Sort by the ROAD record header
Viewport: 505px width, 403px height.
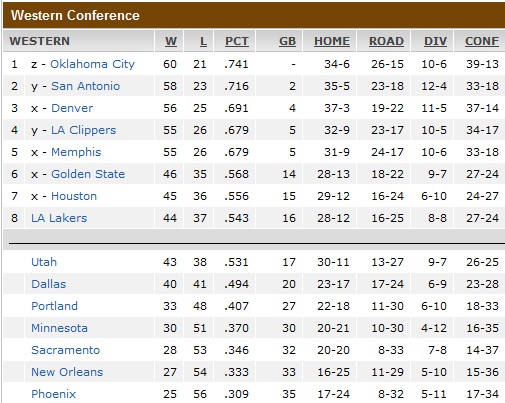coord(386,41)
